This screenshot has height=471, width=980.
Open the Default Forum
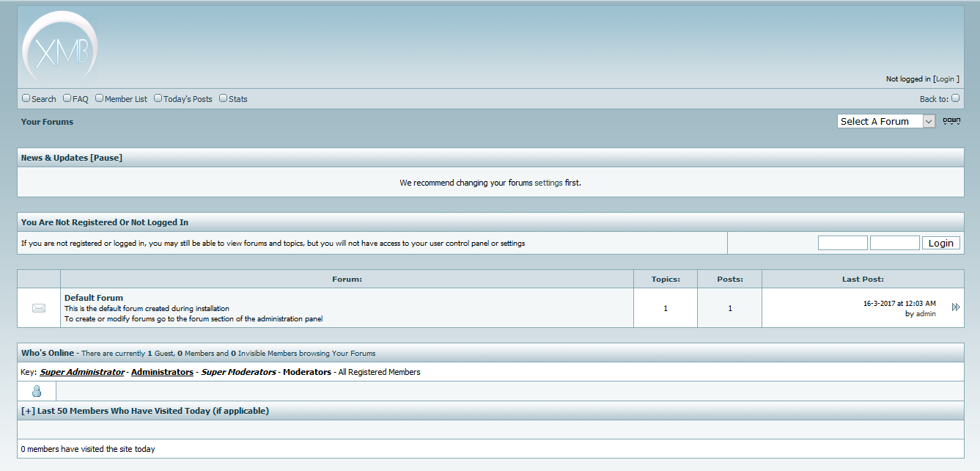pos(93,298)
